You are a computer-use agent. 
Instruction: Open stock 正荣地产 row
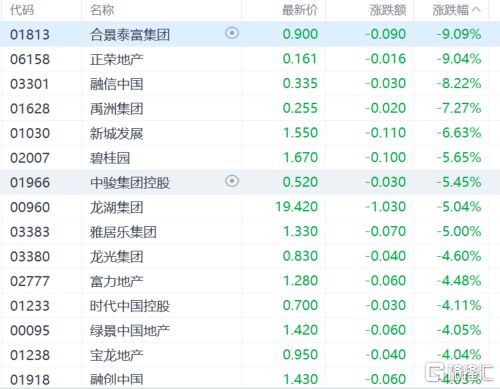[x=250, y=59]
